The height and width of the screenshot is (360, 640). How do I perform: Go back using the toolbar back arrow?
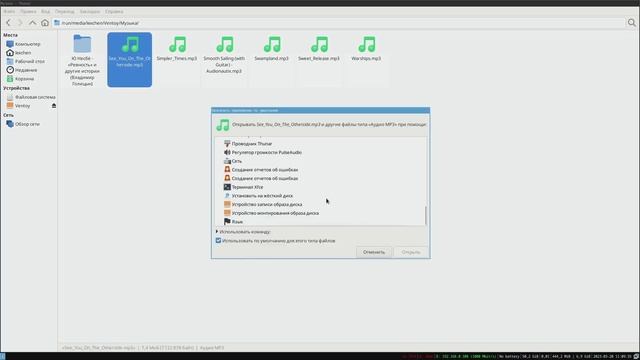click(x=8, y=23)
